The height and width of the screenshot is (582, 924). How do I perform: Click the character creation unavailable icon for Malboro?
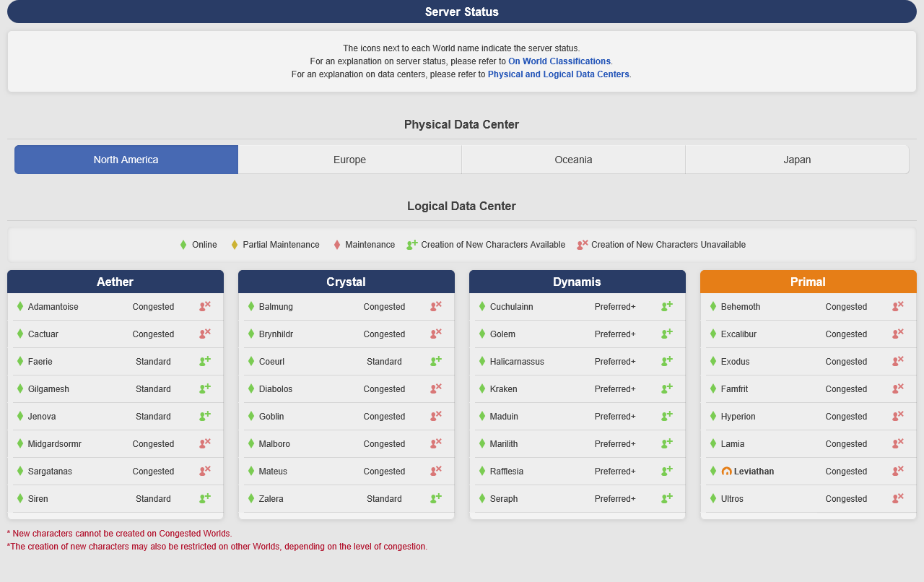(x=436, y=443)
